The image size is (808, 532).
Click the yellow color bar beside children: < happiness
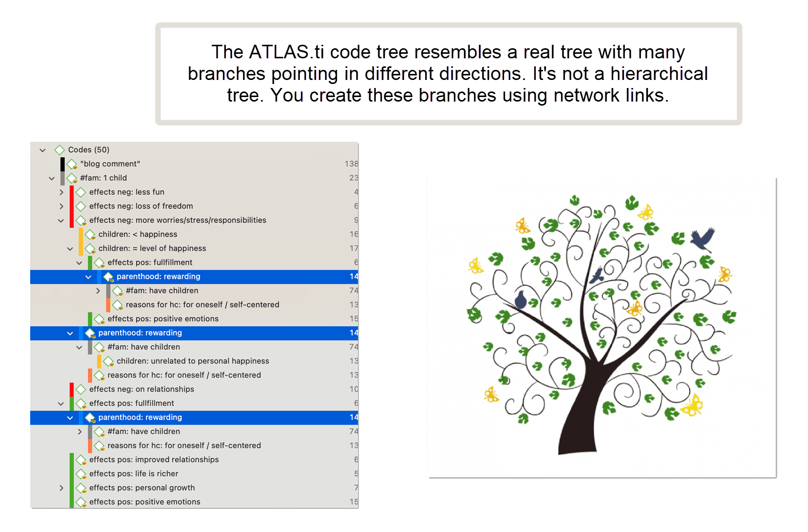tap(81, 234)
